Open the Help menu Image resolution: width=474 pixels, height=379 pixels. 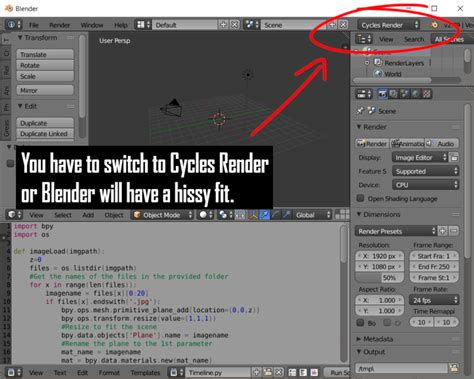(x=121, y=25)
